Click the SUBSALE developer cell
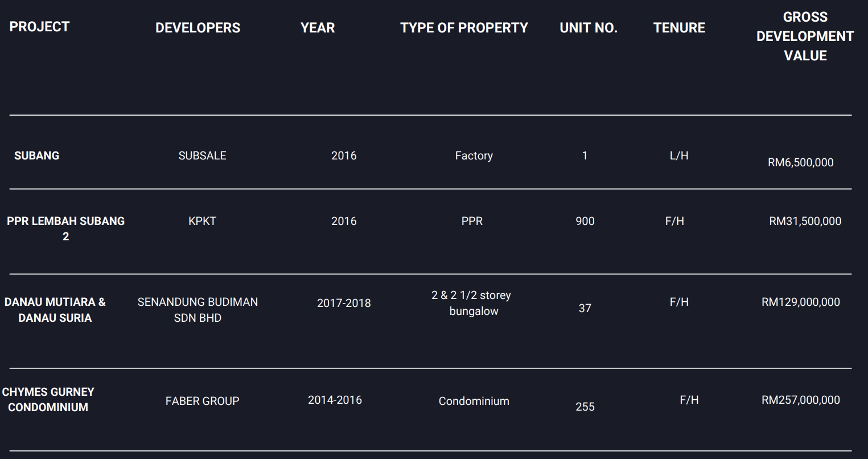868x459 pixels. tap(202, 155)
